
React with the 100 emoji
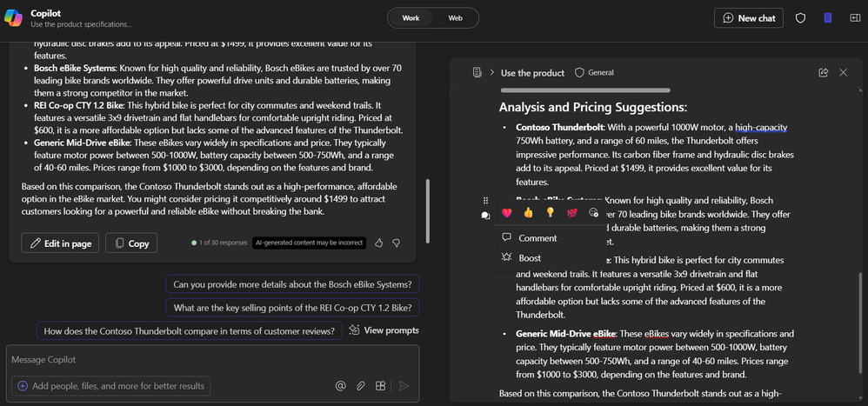pyautogui.click(x=571, y=212)
